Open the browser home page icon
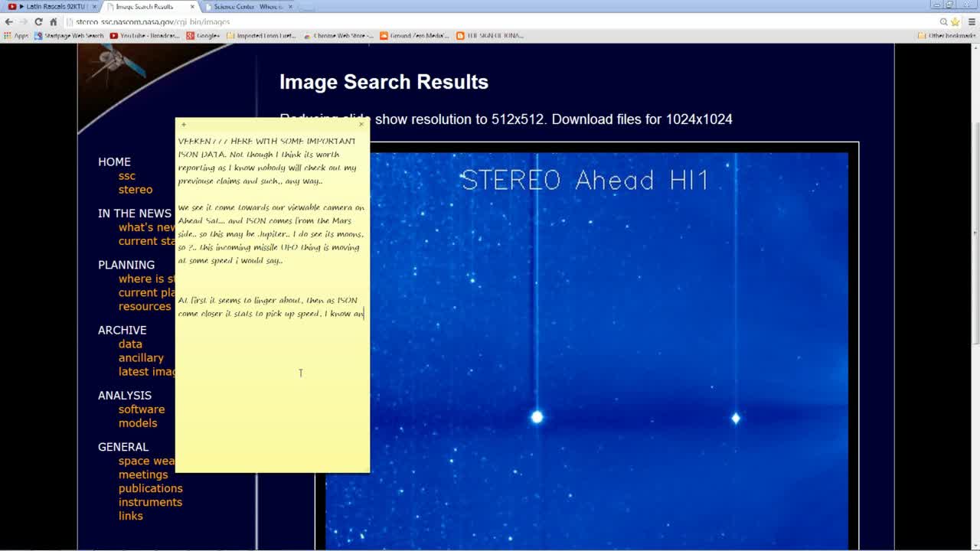The image size is (980, 551). click(53, 21)
